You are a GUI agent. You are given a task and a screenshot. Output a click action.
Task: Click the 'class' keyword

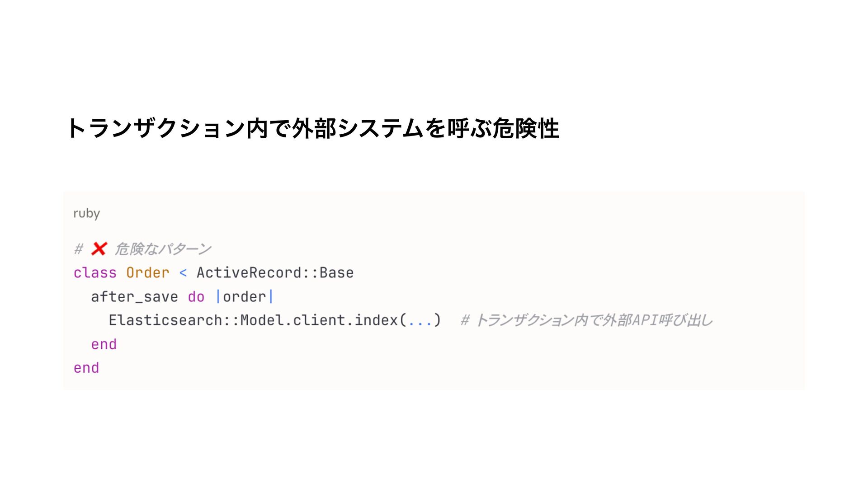(x=95, y=273)
